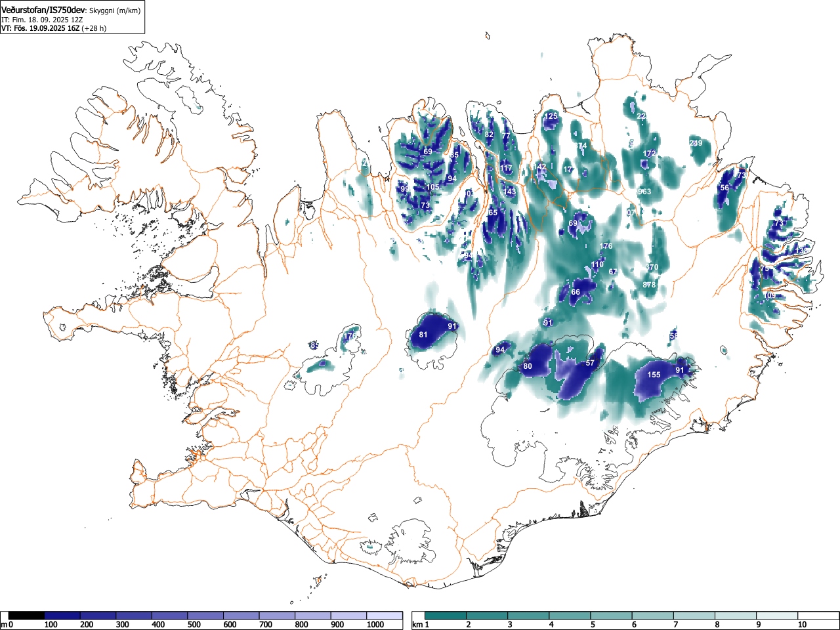Click the 143 visibility value on map
The width and height of the screenshot is (840, 630).
509,192
